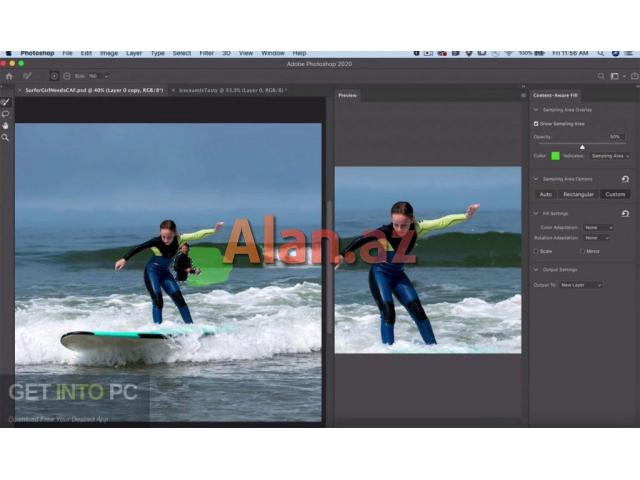The height and width of the screenshot is (480, 640).
Task: Collapse the Output Settings section
Action: (x=536, y=269)
